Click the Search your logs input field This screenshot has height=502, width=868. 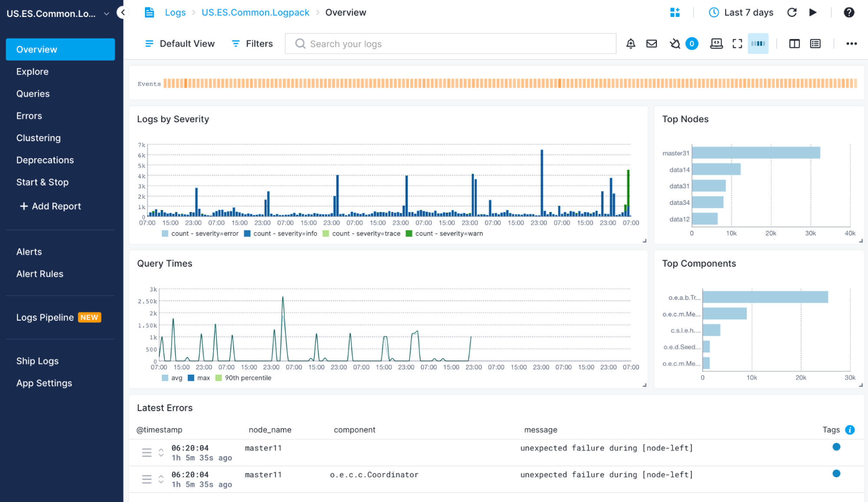[x=450, y=43]
